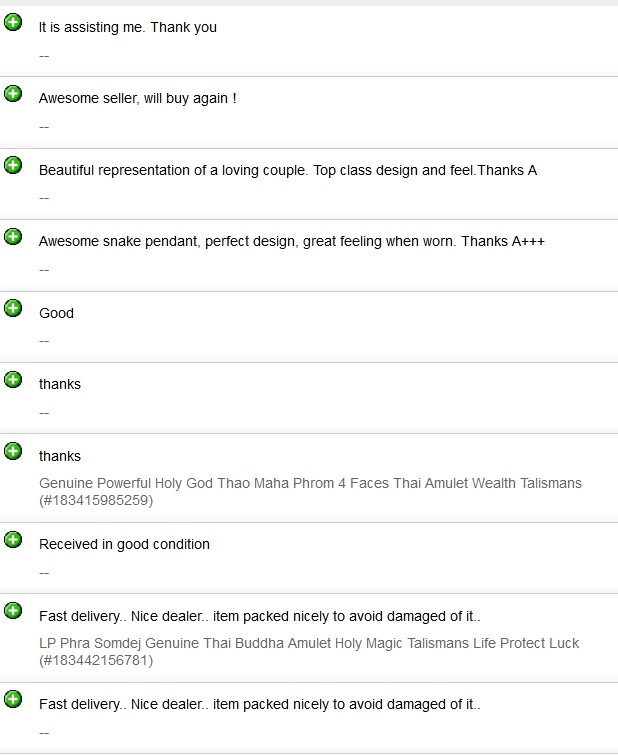618x756 pixels.
Task: Click positive icon beside 'Received in good condition'
Action: tap(13, 540)
